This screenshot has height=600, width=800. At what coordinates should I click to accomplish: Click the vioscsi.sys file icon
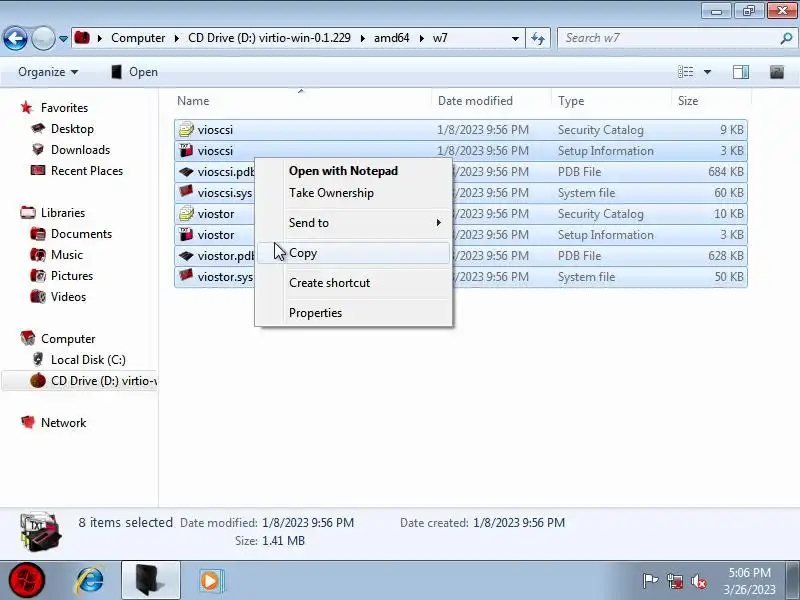(x=186, y=192)
